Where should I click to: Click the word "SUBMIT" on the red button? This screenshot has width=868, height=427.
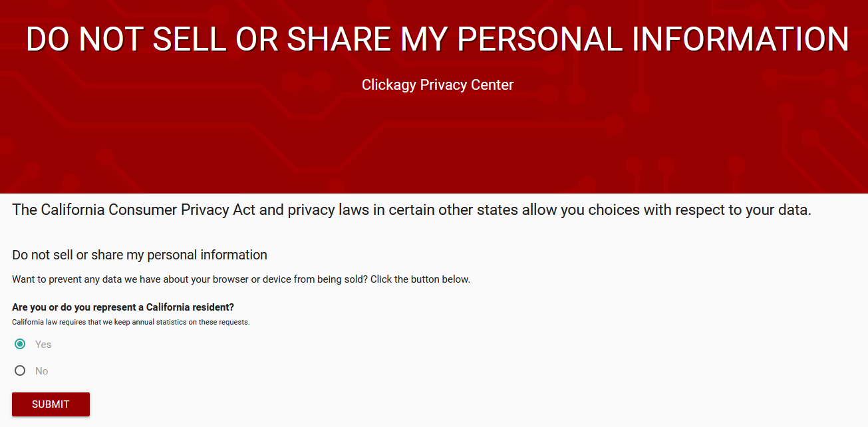[x=51, y=404]
